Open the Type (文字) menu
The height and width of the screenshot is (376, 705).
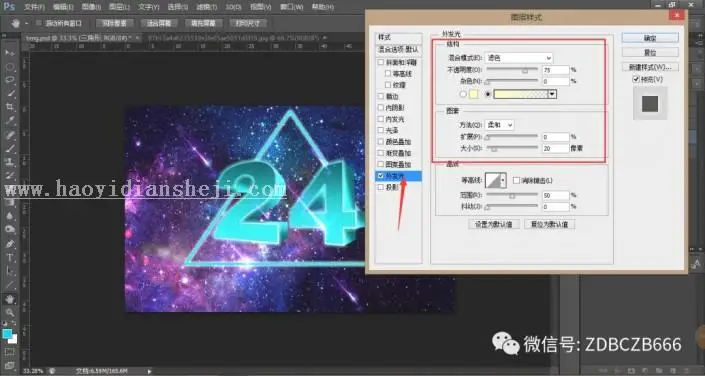148,7
